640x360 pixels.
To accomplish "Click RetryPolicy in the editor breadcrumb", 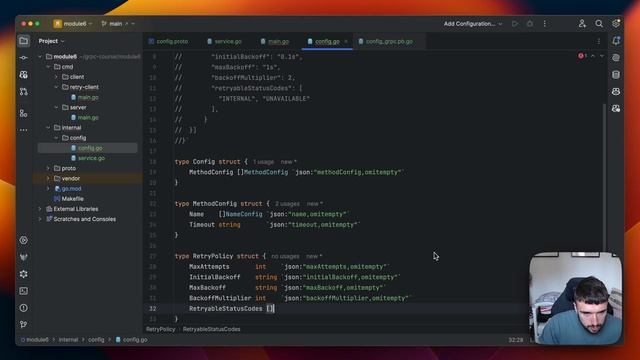I will point(160,329).
